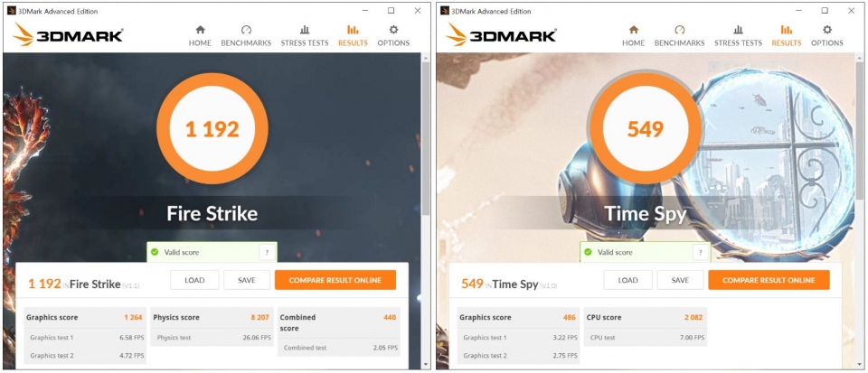Compare Fire Strike result online
The height and width of the screenshot is (373, 868).
click(x=335, y=280)
